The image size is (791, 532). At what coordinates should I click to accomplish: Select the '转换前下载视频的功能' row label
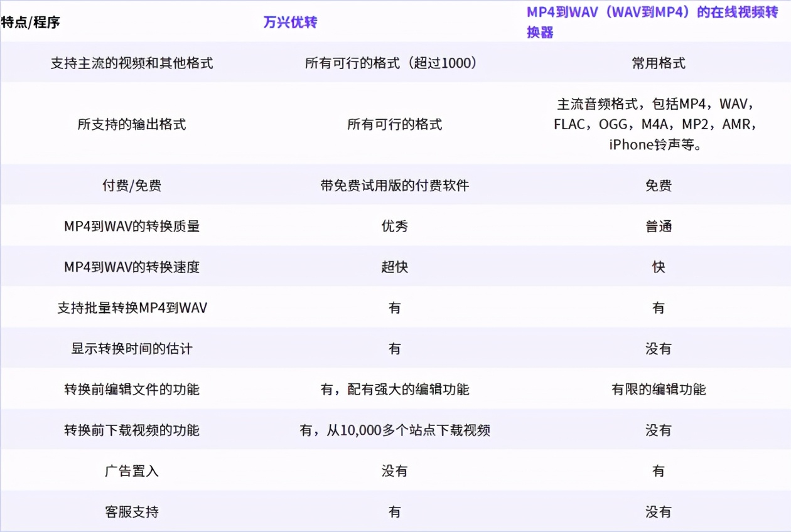[132, 430]
